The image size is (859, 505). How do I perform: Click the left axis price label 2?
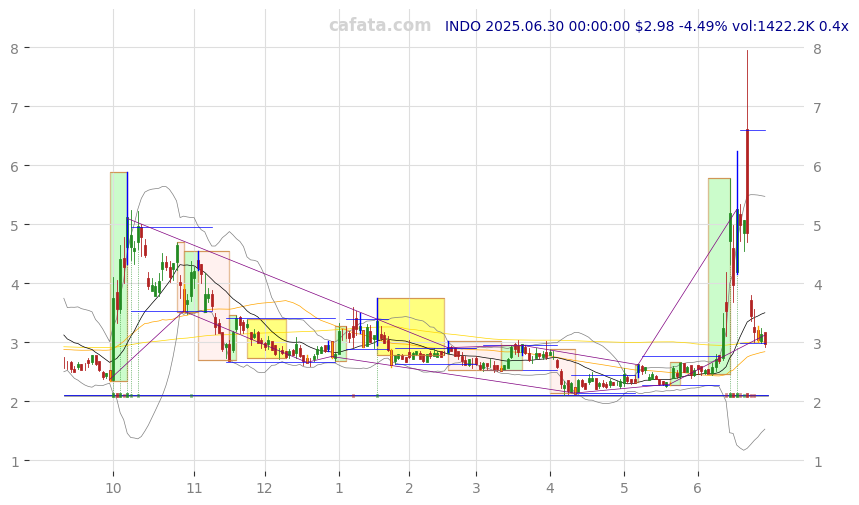point(15,403)
